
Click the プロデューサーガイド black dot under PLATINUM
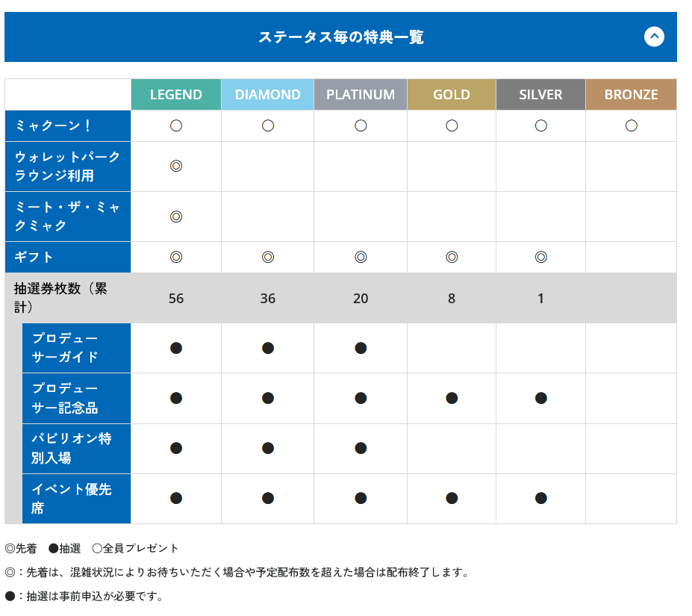pyautogui.click(x=361, y=349)
